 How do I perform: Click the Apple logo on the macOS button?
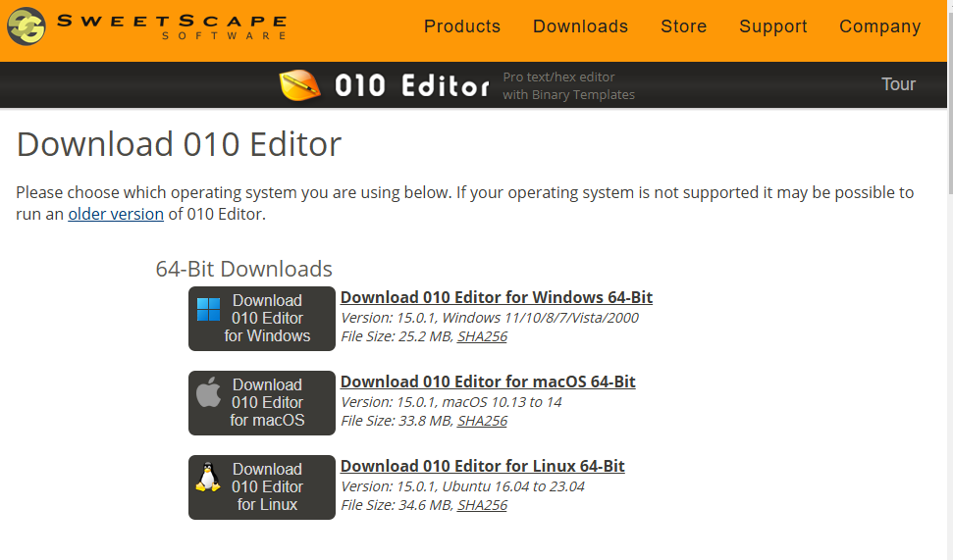pos(208,391)
